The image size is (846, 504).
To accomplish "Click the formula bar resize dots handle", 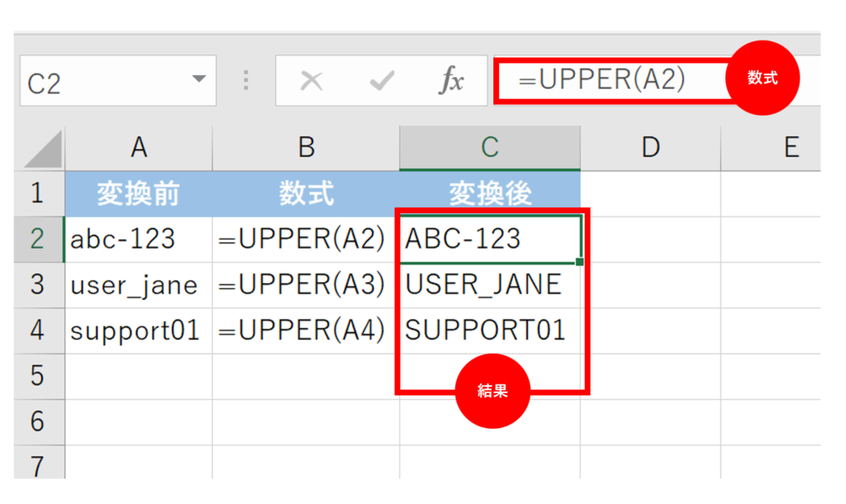I will pos(245,81).
